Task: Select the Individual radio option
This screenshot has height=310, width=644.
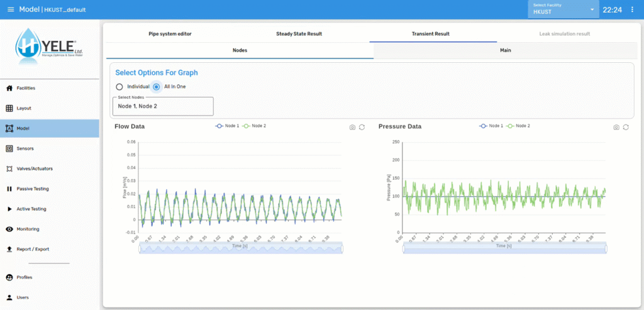Action: click(119, 87)
